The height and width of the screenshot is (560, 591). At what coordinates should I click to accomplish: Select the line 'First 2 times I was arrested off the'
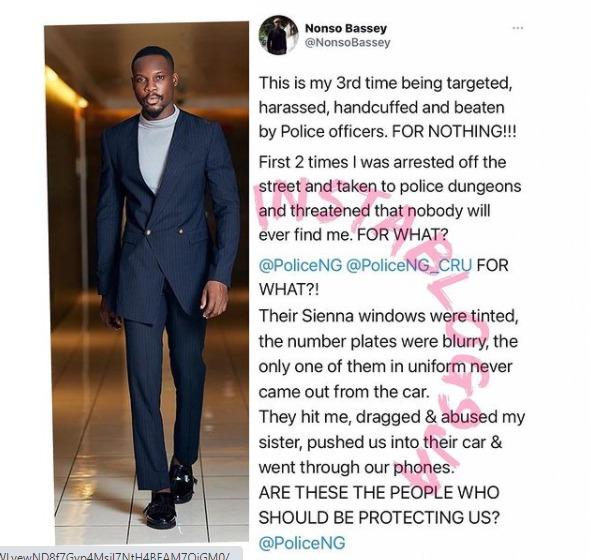coord(382,162)
